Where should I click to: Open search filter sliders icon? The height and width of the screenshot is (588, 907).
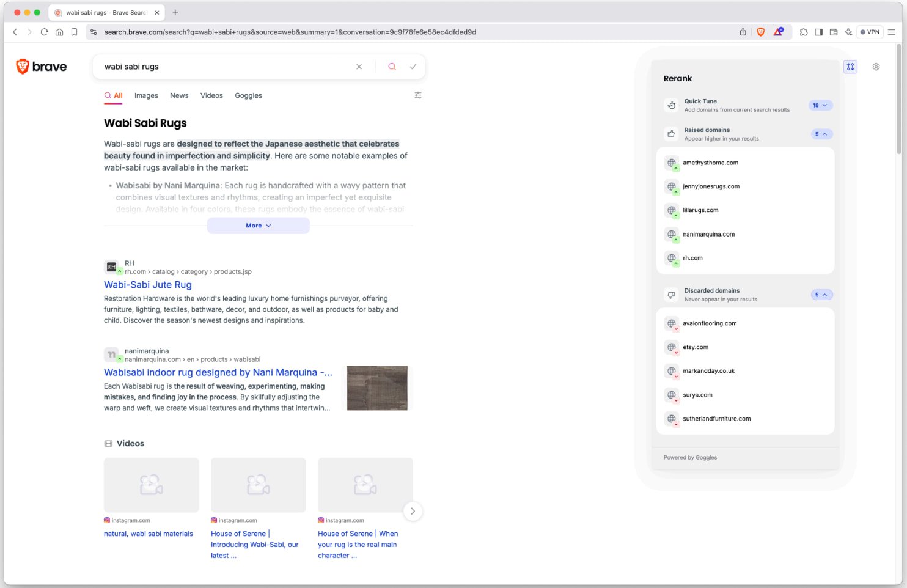(417, 95)
